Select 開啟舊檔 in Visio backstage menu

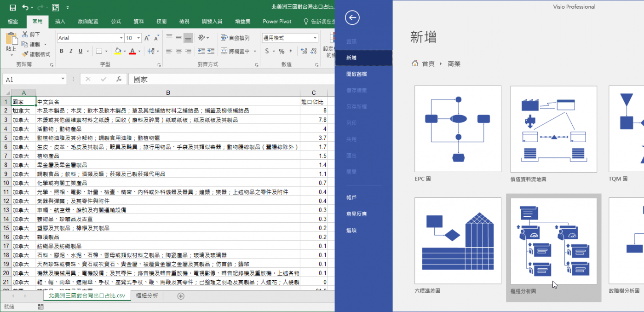(356, 74)
